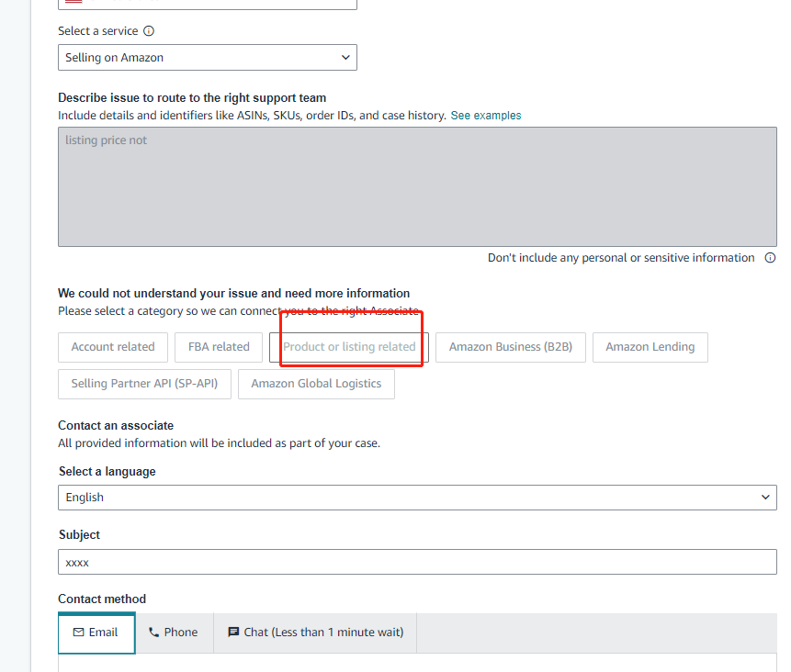Click the Describe issue heading text
This screenshot has height=672, width=791.
point(192,98)
